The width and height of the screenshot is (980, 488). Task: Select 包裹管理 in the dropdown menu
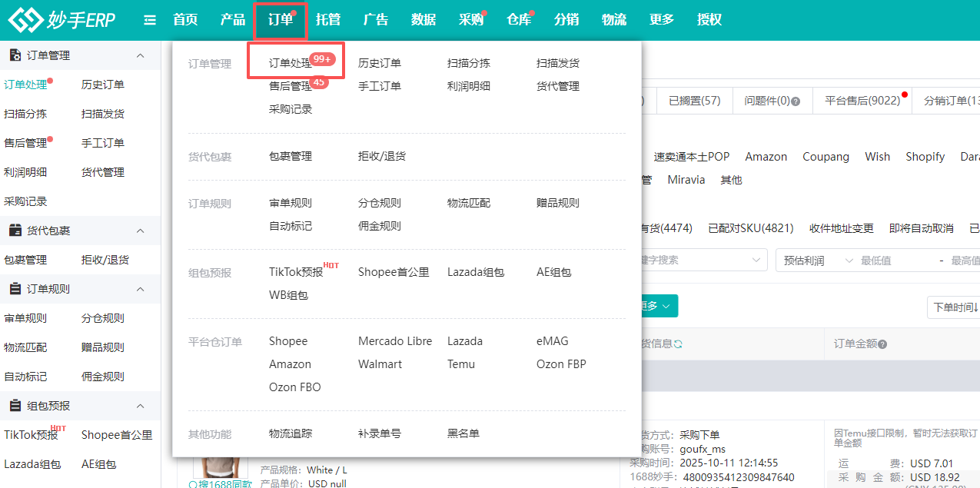(291, 156)
